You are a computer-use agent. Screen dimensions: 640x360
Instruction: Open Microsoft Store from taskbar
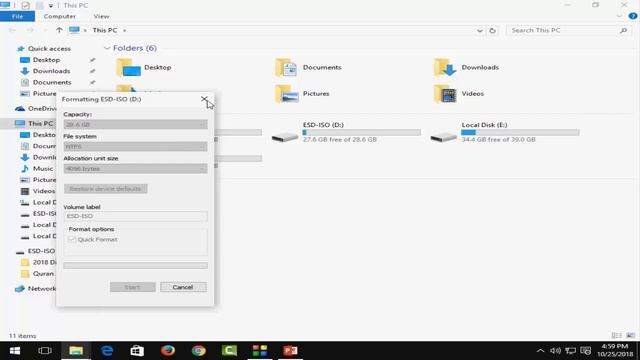pyautogui.click(x=137, y=351)
